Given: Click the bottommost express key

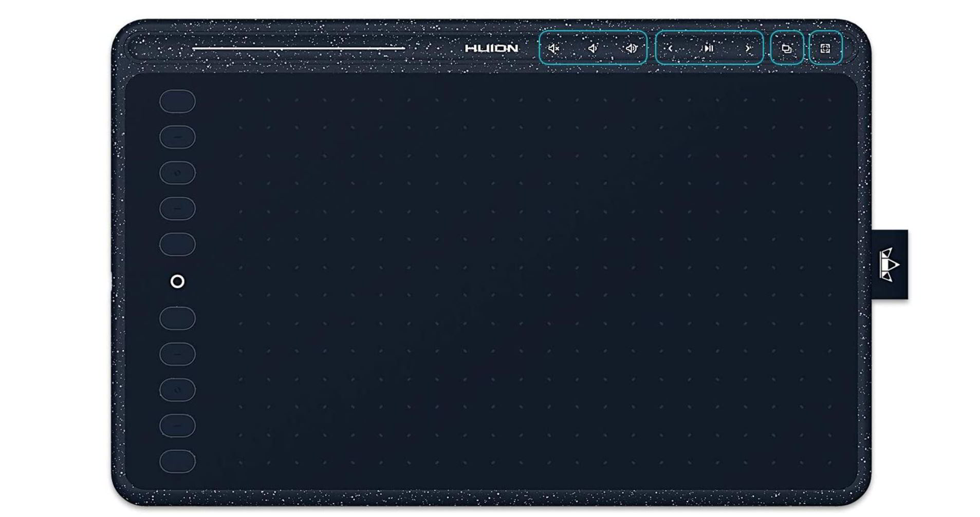Looking at the screenshot, I should pyautogui.click(x=177, y=461).
